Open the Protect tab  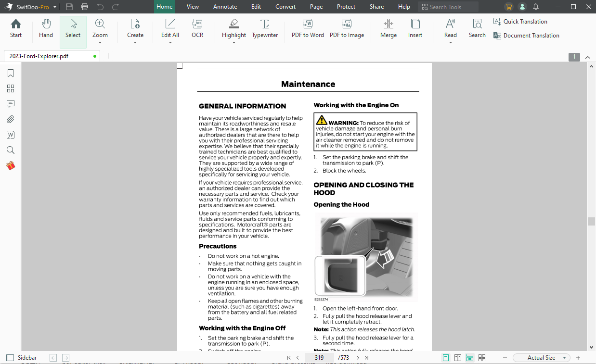click(x=346, y=7)
